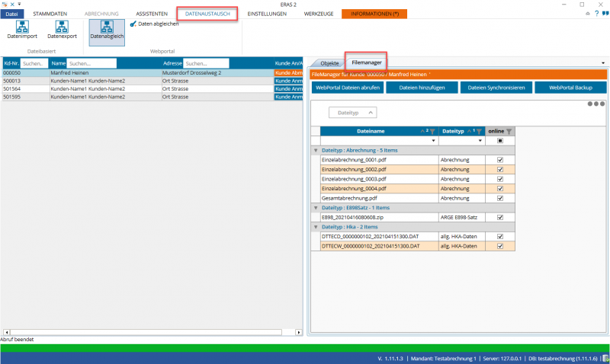The height and width of the screenshot is (364, 610).
Task: Open the STAMMDATEN ribbon tab
Action: (x=50, y=14)
